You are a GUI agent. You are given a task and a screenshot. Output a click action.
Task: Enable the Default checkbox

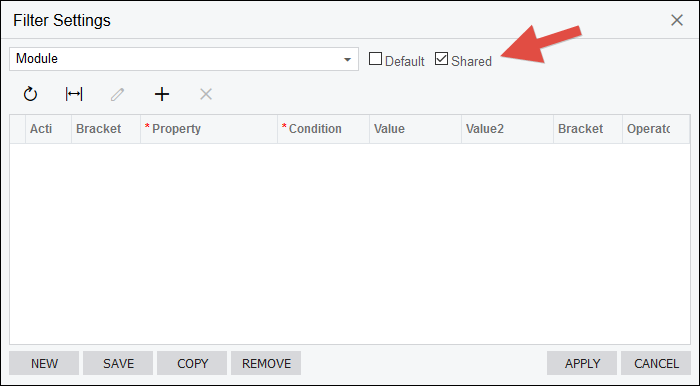pos(375,59)
